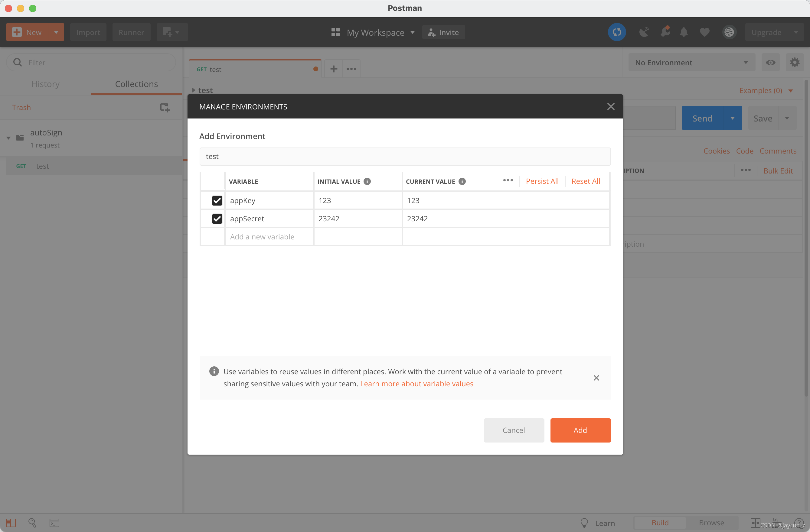The height and width of the screenshot is (532, 810).
Task: Click the Add button to create environment
Action: pyautogui.click(x=580, y=430)
